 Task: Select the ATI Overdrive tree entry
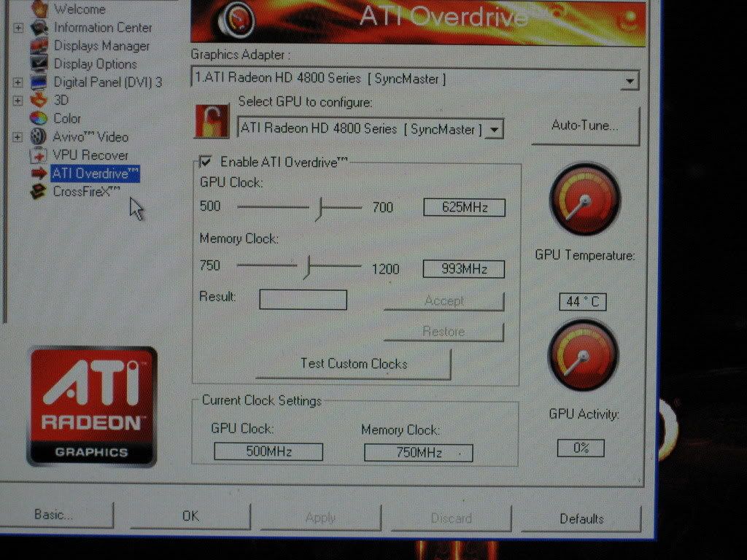pos(96,174)
